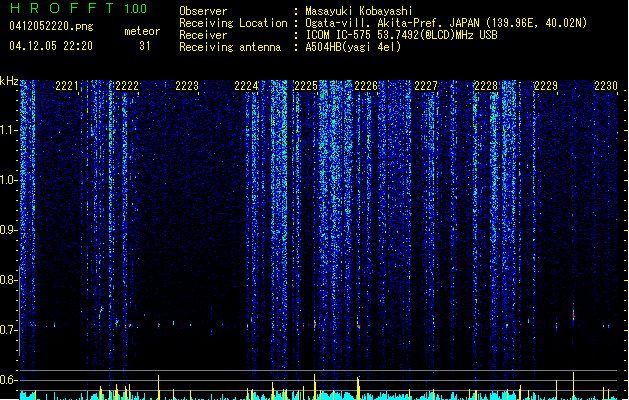Click the Receiving antenna label
This screenshot has height=400, width=629.
tap(230, 47)
